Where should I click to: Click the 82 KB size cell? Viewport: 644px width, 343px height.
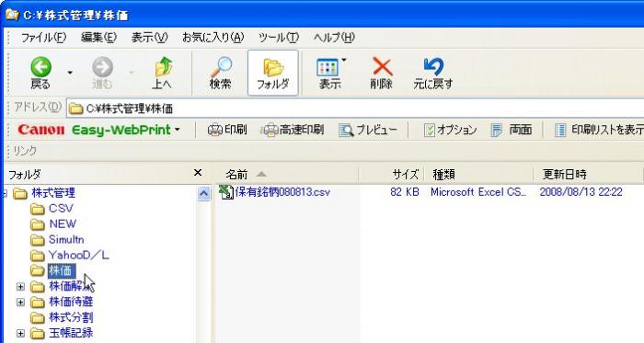click(x=404, y=192)
